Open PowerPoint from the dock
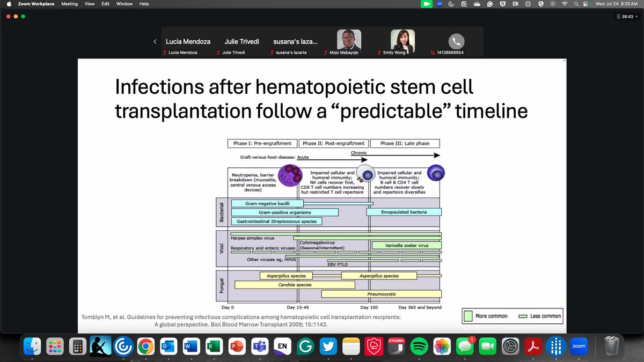Image resolution: width=644 pixels, height=362 pixels. tap(236, 346)
